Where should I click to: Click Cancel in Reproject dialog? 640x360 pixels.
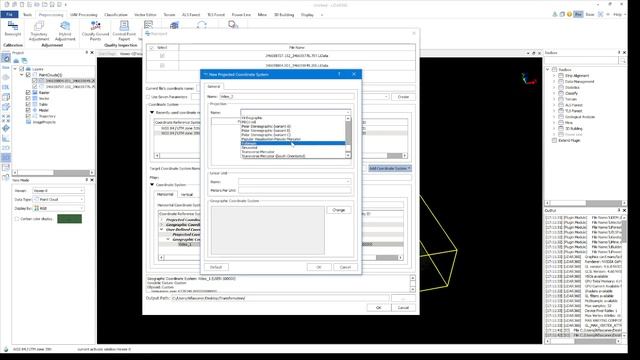403,308
